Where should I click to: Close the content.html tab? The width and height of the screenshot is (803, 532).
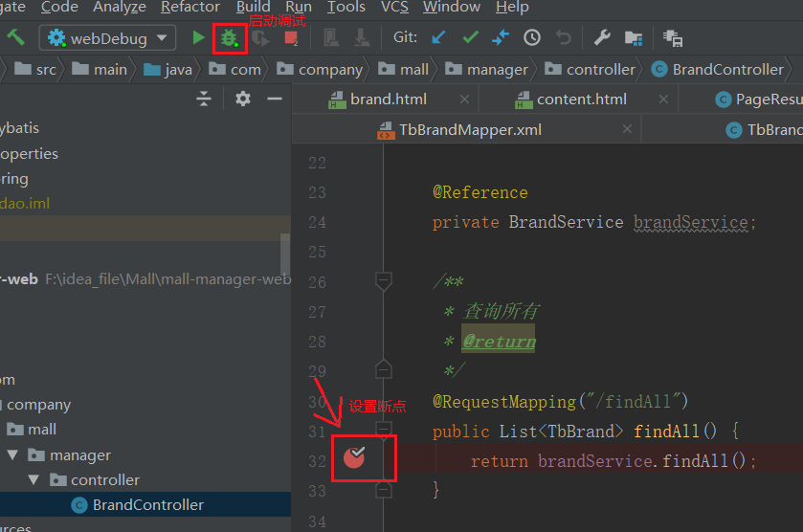coord(663,100)
